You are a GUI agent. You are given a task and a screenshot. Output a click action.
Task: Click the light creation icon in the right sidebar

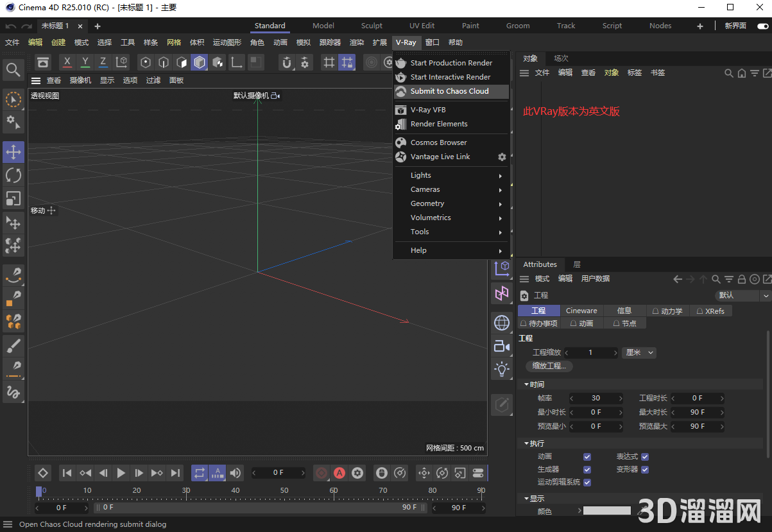pos(502,369)
